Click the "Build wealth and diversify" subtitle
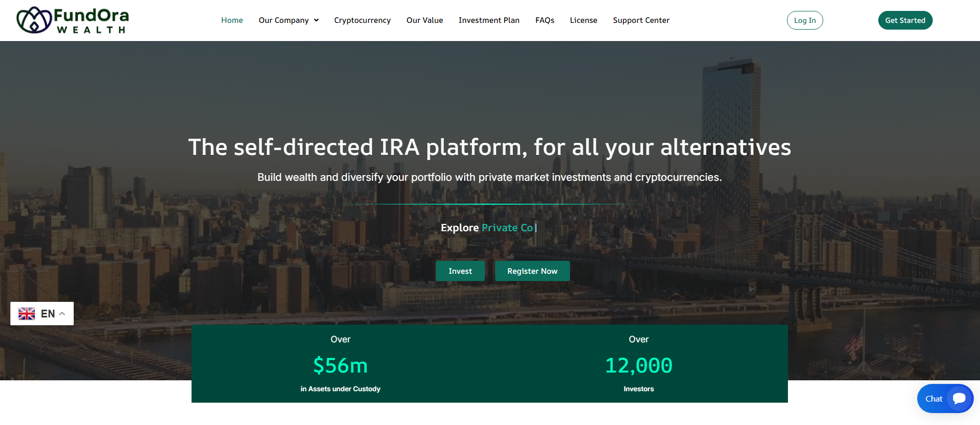Image resolution: width=980 pixels, height=425 pixels. tap(489, 177)
